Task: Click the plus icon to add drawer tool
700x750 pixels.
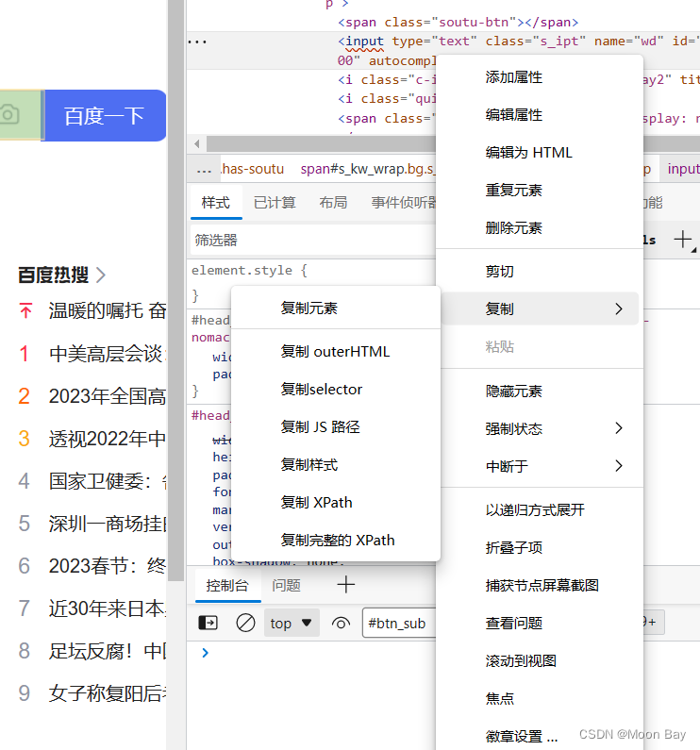Action: 345,585
